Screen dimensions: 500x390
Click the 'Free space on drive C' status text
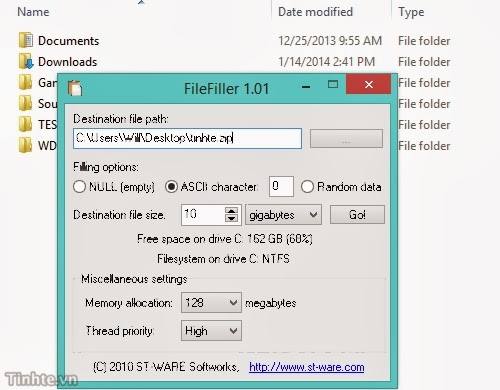pyautogui.click(x=225, y=239)
